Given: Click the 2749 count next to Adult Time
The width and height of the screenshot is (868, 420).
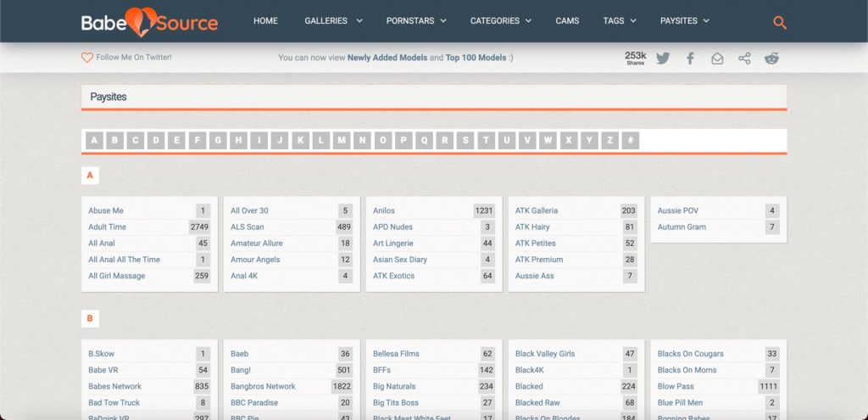Looking at the screenshot, I should (199, 227).
